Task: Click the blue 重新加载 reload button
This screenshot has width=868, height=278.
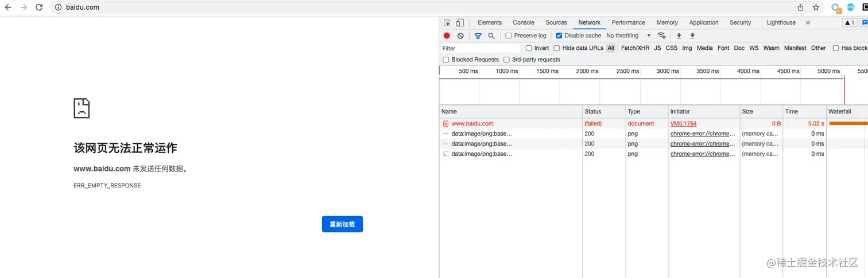Action: (342, 224)
